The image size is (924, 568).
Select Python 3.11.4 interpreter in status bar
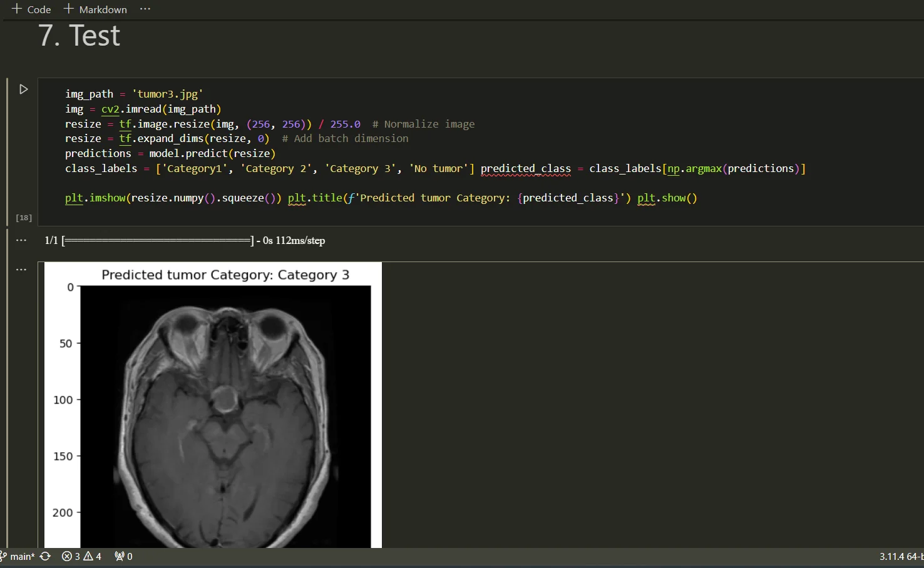click(x=901, y=556)
